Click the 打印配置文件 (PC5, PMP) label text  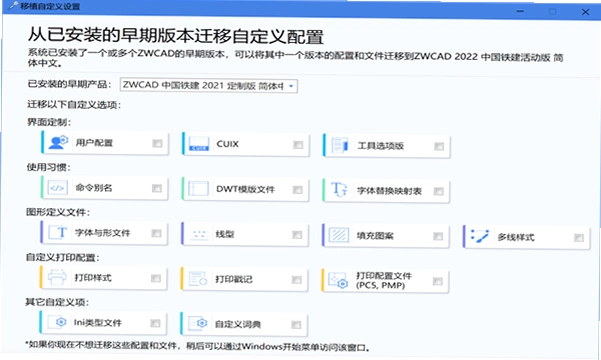click(384, 281)
